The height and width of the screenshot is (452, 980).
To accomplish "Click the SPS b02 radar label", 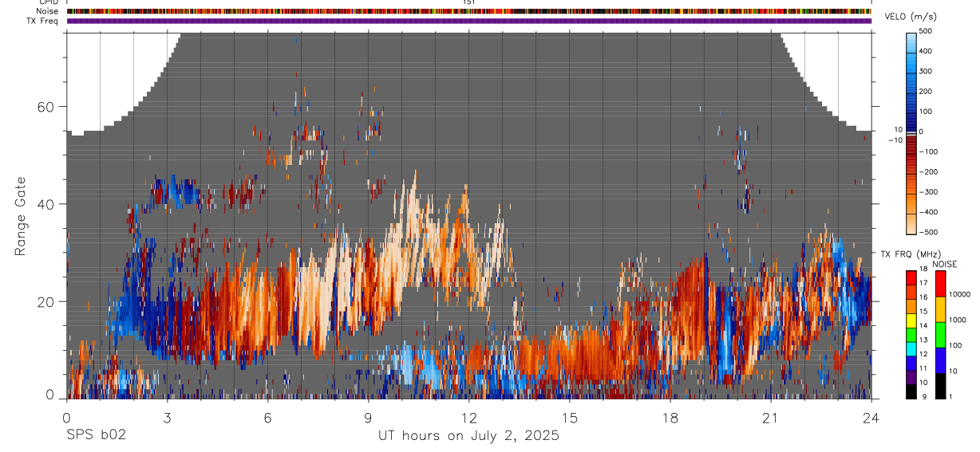I will pos(96,436).
